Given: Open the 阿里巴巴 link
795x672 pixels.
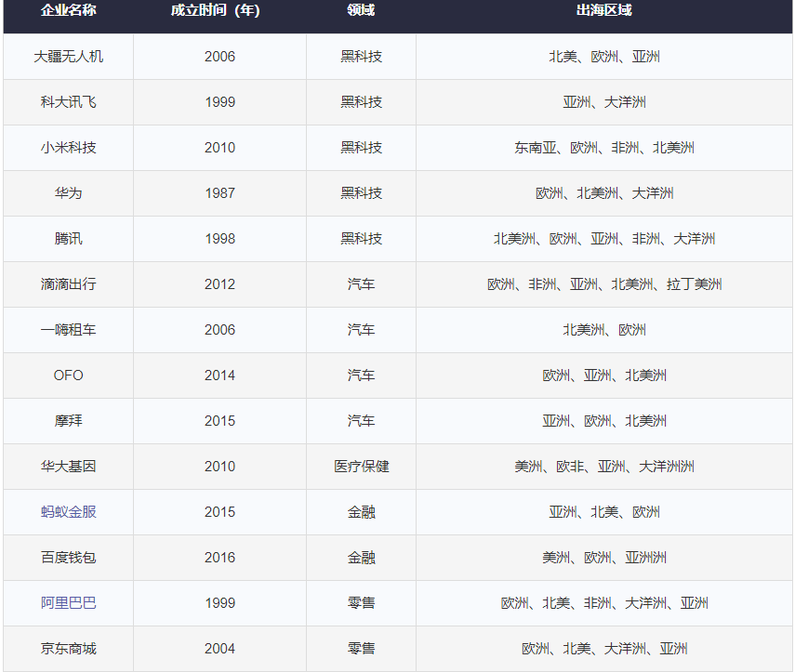Looking at the screenshot, I should click(69, 603).
